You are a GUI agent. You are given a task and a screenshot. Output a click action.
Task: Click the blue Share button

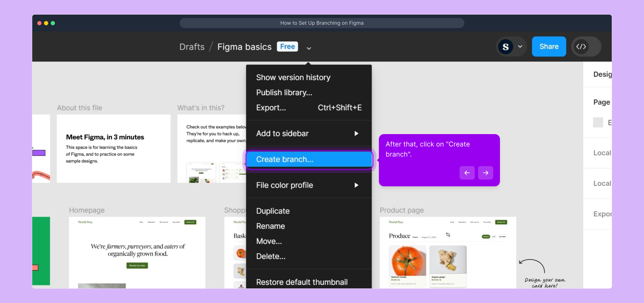pyautogui.click(x=549, y=47)
